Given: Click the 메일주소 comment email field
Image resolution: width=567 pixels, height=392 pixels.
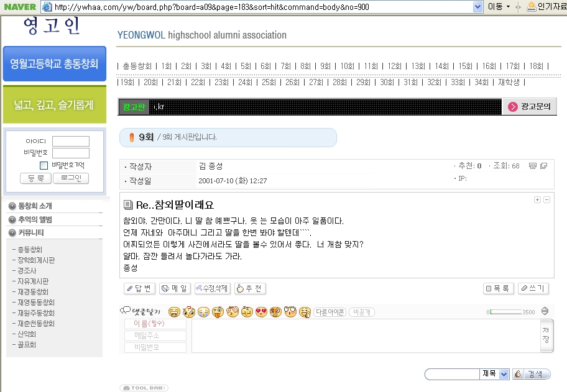Looking at the screenshot, I should coord(155,335).
